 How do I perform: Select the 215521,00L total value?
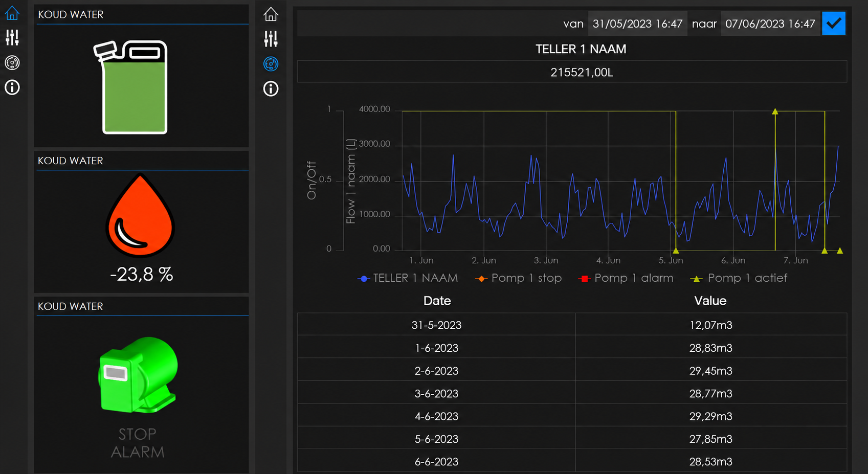click(x=582, y=73)
